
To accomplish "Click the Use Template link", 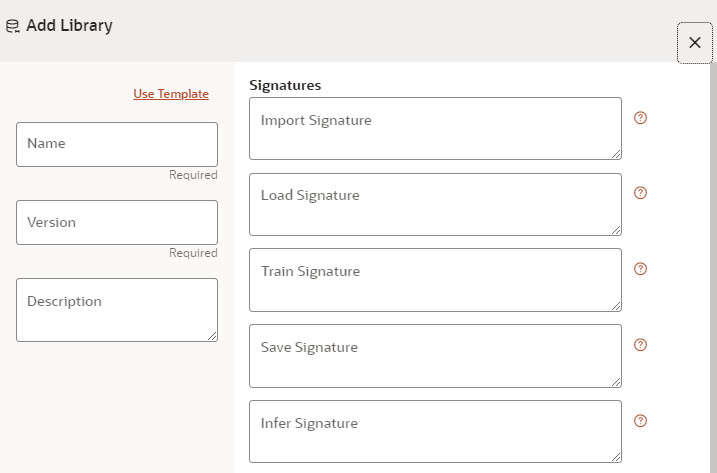I will (171, 94).
